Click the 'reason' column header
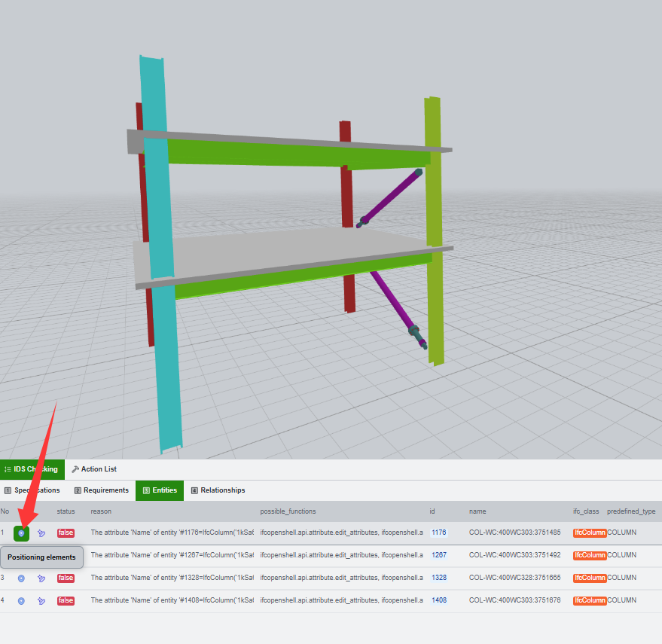The image size is (662, 644). (x=101, y=511)
